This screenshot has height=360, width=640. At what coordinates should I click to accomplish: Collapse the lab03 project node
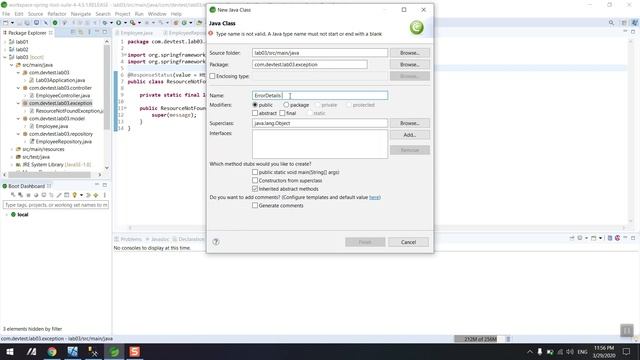[x=5, y=57]
